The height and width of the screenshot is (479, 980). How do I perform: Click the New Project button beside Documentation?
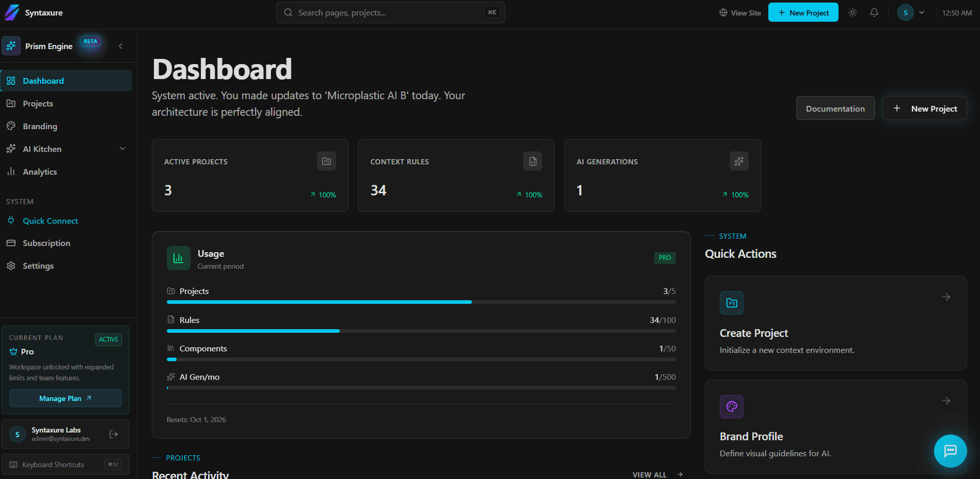924,109
